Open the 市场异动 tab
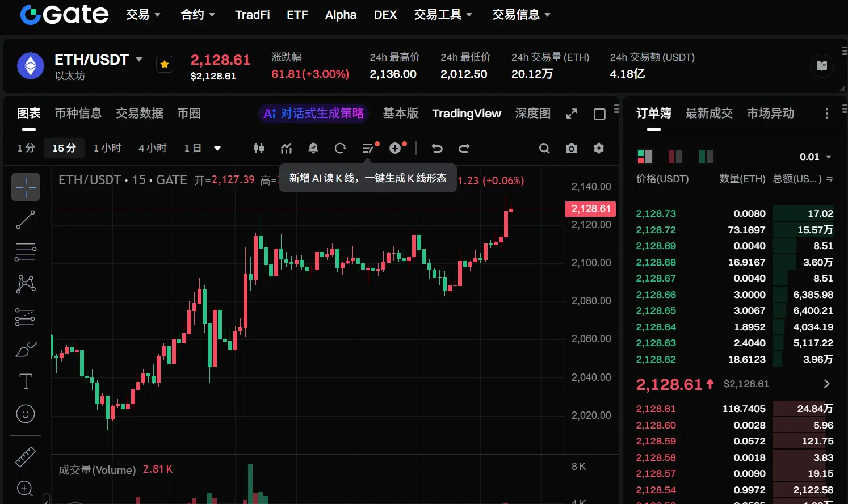 coord(770,114)
